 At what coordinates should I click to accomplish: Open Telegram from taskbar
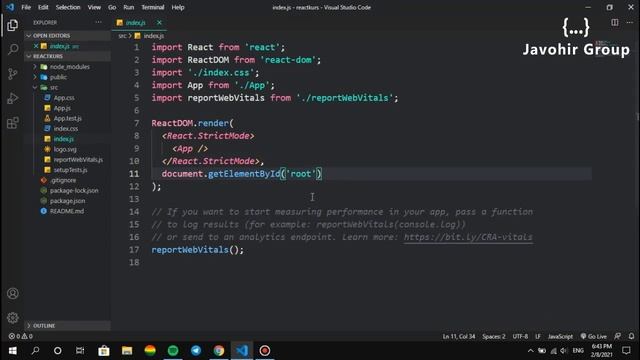click(196, 351)
